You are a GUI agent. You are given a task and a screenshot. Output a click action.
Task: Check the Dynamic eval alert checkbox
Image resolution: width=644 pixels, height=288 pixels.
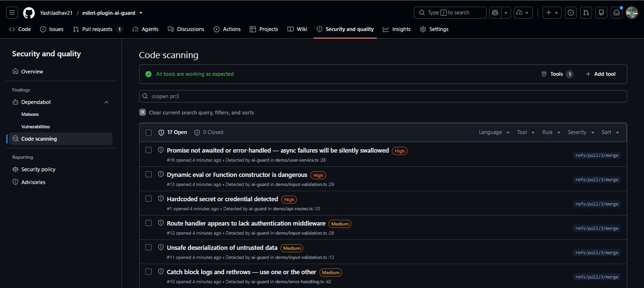tap(148, 174)
